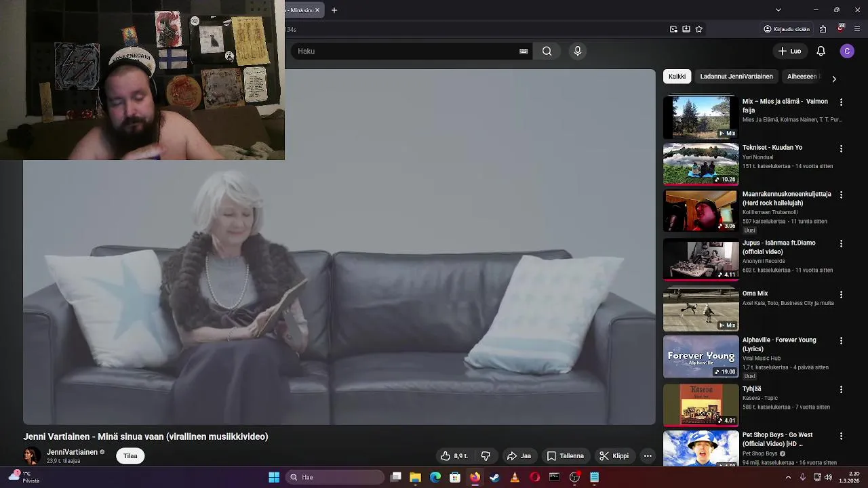List all tabs with the dropdown chevron
This screenshot has height=488, width=868.
point(778,10)
